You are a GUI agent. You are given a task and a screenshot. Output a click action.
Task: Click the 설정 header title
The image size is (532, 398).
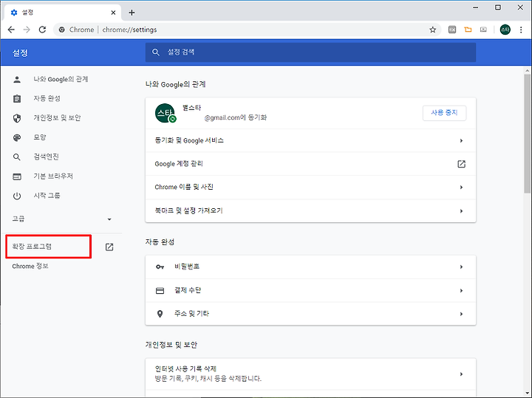[x=20, y=53]
